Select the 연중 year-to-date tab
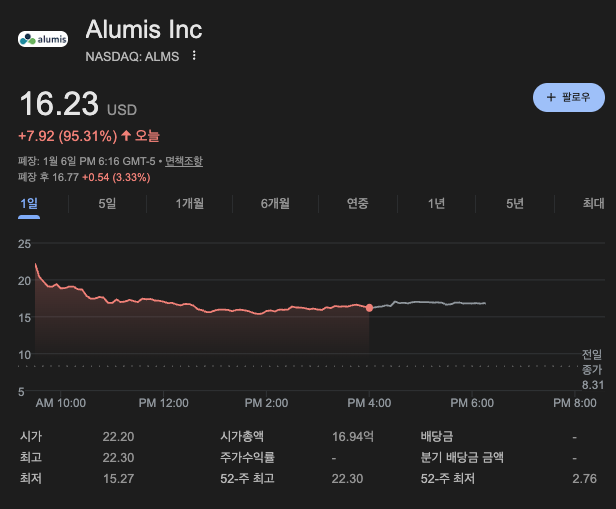This screenshot has width=616, height=509. pyautogui.click(x=358, y=203)
